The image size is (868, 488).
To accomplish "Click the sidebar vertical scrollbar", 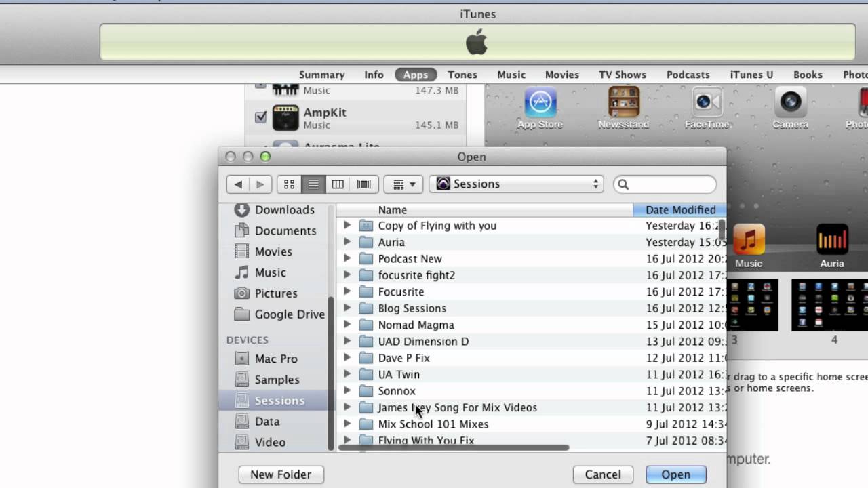I will [331, 373].
